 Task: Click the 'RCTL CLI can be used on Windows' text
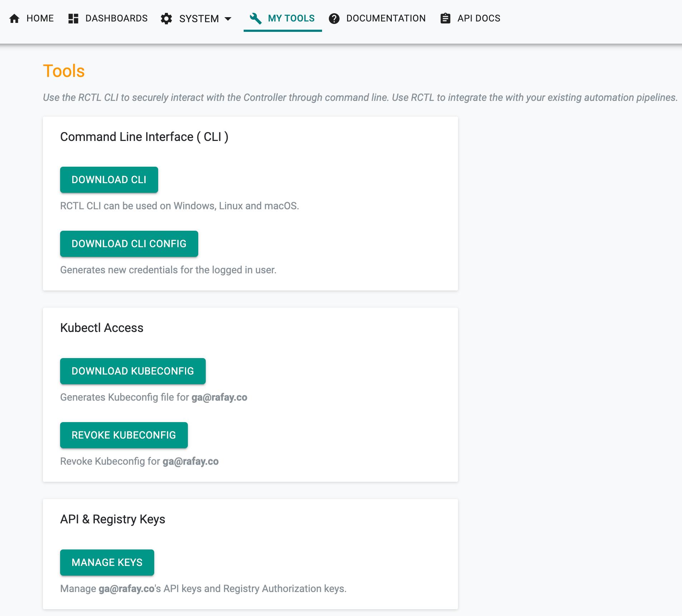pos(179,206)
